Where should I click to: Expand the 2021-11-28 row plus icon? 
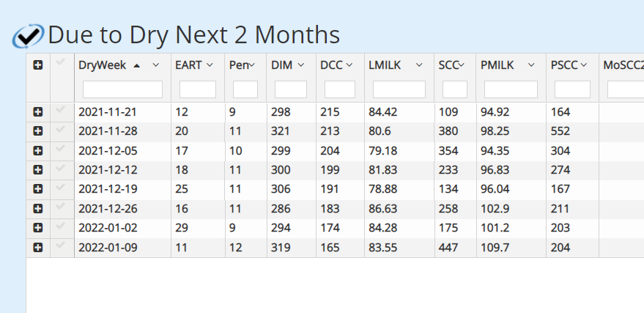pyautogui.click(x=38, y=131)
